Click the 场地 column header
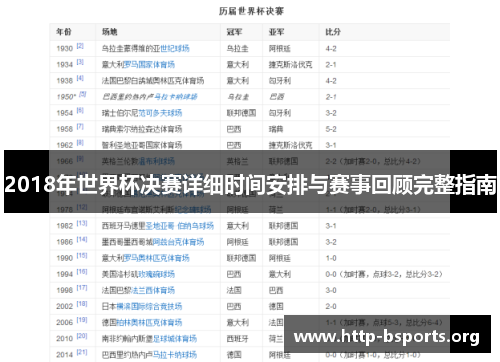Screen dimensions: 500x362 110,32
